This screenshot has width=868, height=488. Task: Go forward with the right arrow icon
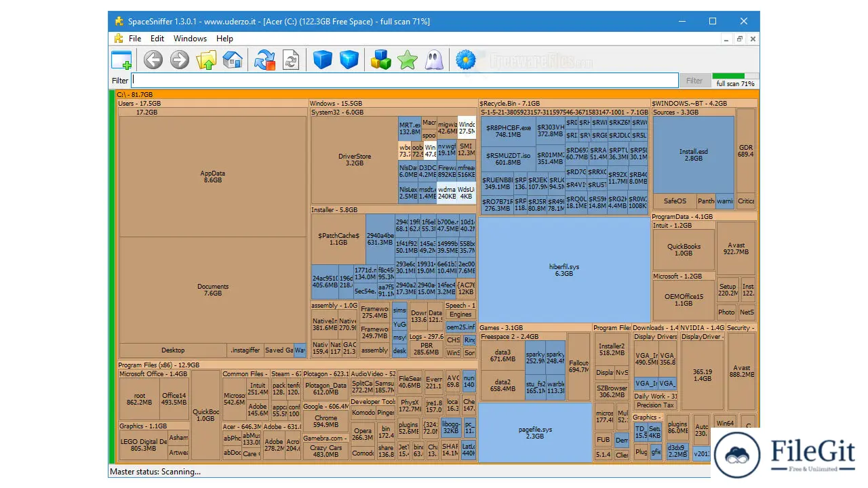tap(180, 60)
